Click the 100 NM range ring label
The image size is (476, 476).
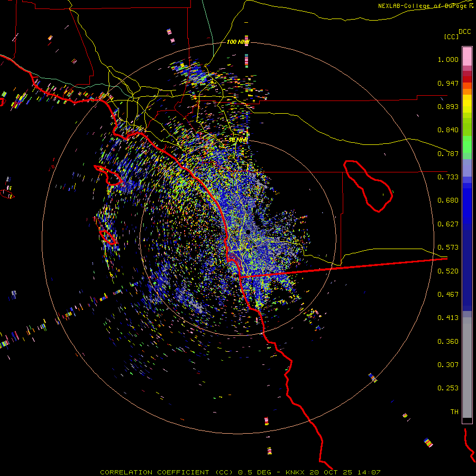click(238, 42)
